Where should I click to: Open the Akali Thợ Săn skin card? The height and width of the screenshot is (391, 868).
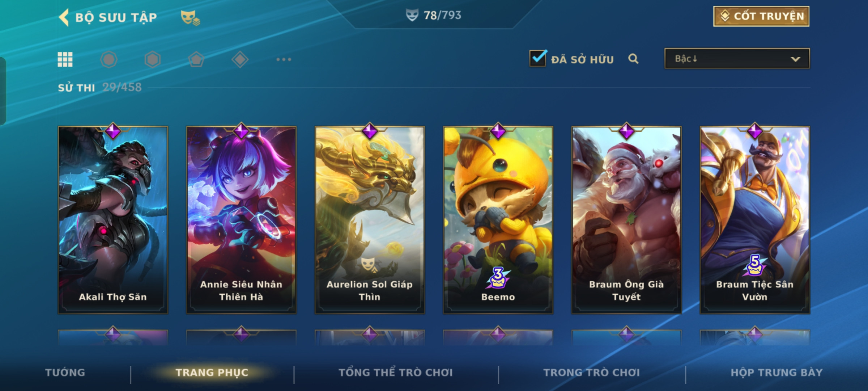[x=113, y=220]
